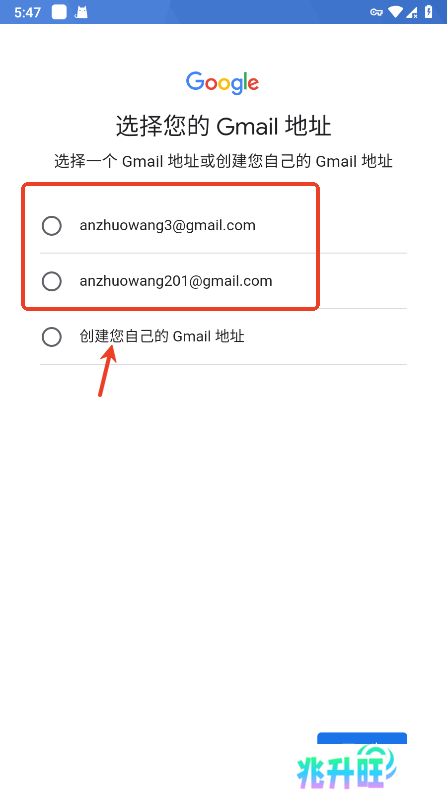Choose the anzhuowang201@gmail.com radio circle

[x=52, y=281]
